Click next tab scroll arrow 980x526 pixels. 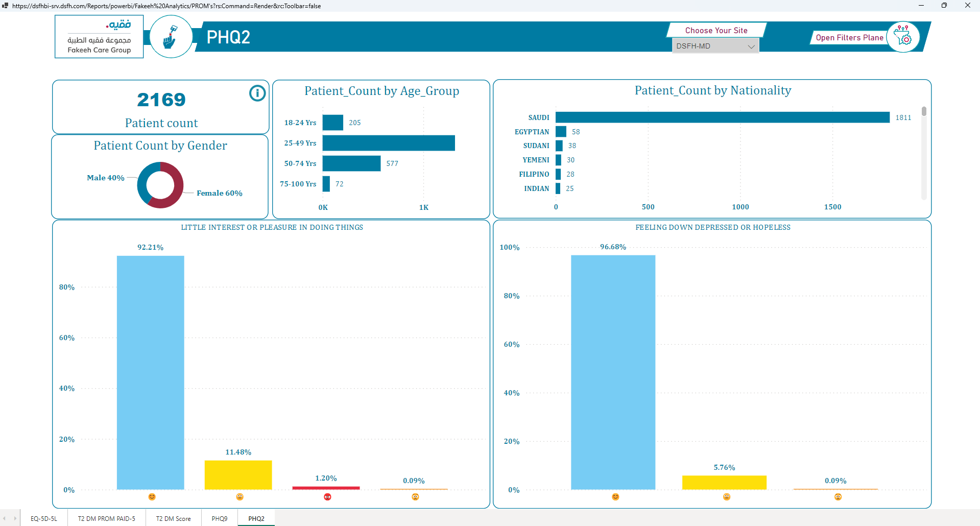click(x=15, y=518)
